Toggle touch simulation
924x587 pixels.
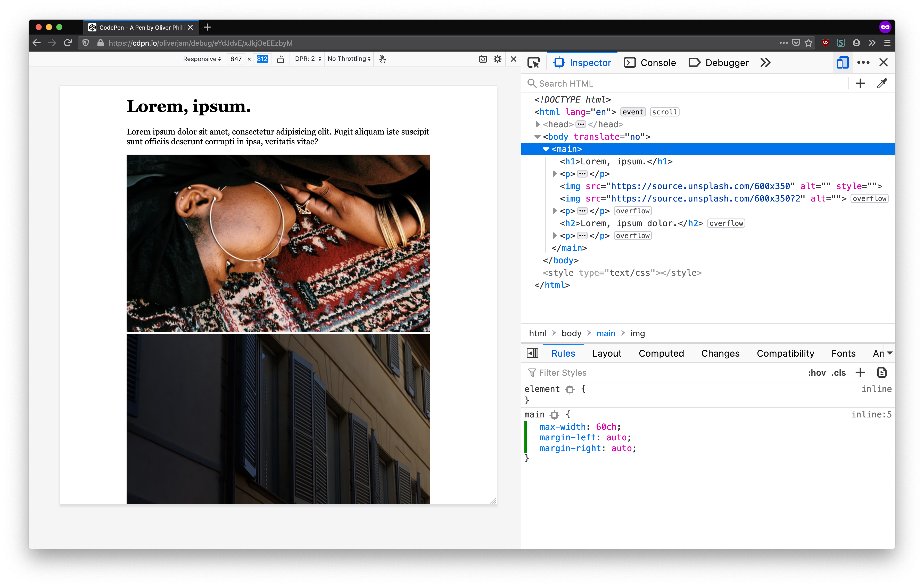coord(382,59)
